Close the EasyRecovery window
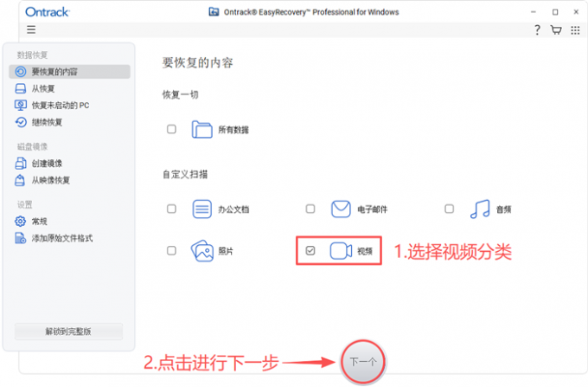Image resolution: width=588 pixels, height=387 pixels. [576, 12]
